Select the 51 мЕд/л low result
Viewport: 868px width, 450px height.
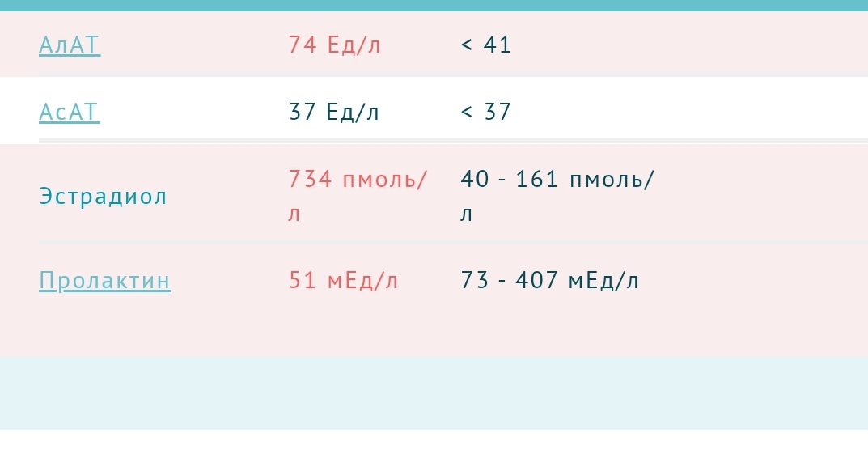pyautogui.click(x=344, y=281)
